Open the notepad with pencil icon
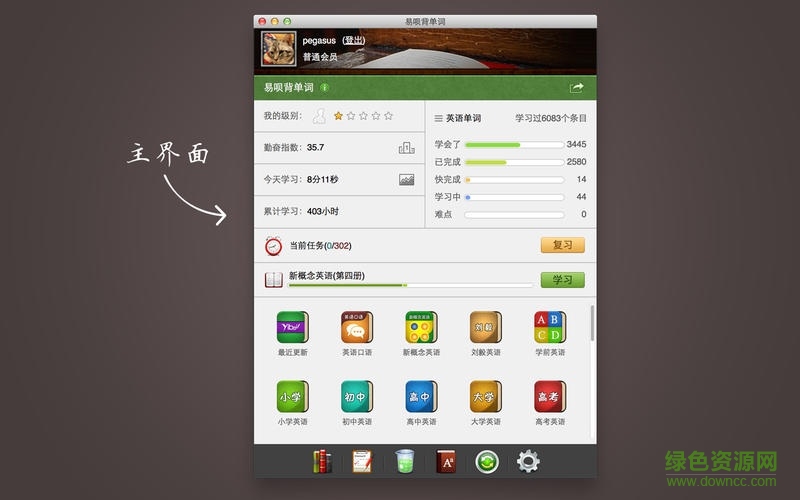 pyautogui.click(x=362, y=461)
